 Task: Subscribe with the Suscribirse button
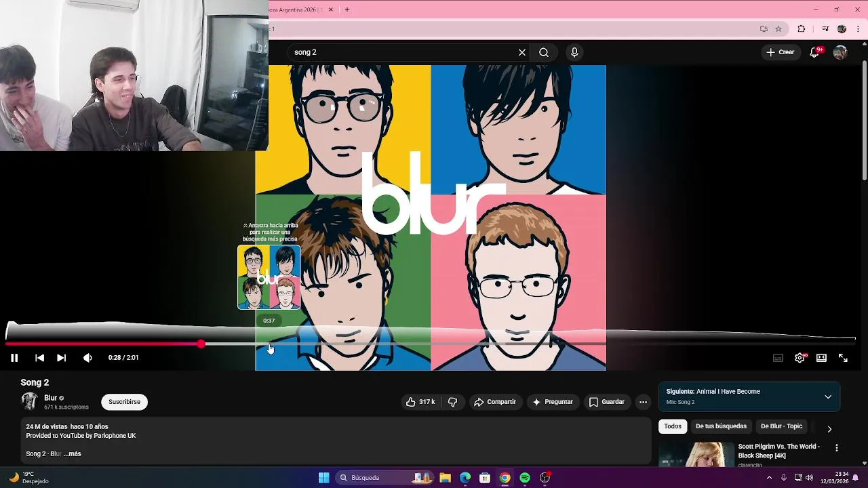[124, 402]
